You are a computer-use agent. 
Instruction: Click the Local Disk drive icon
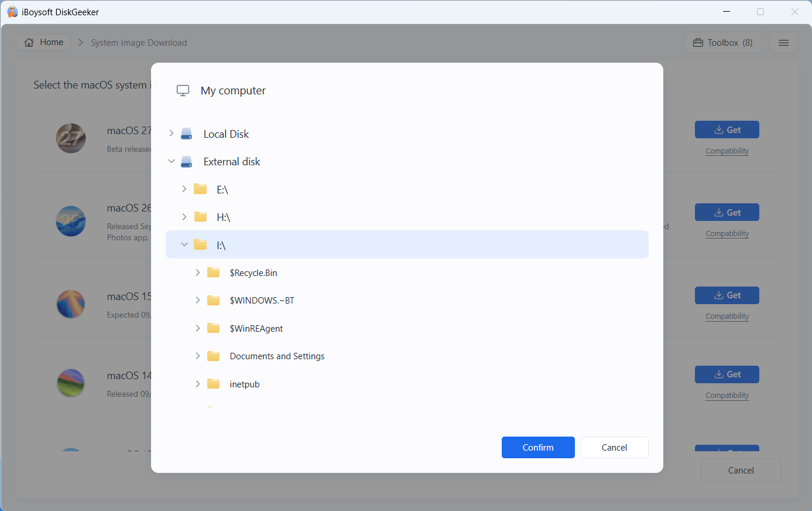click(187, 134)
